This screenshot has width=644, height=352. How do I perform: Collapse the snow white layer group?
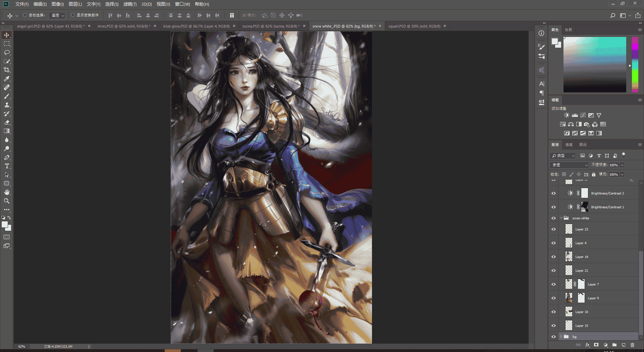click(x=561, y=218)
